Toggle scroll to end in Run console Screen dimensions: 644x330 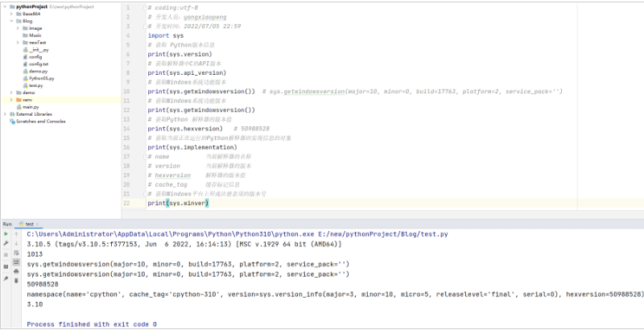coord(16,262)
